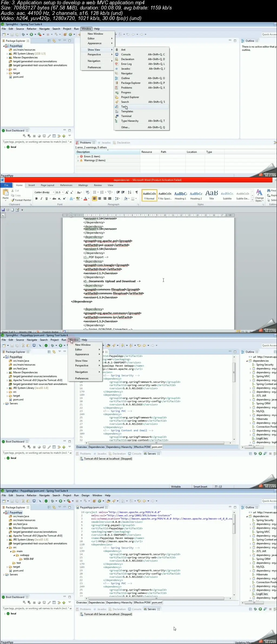Click Borders icon in Word Paragraph group

click(133, 199)
